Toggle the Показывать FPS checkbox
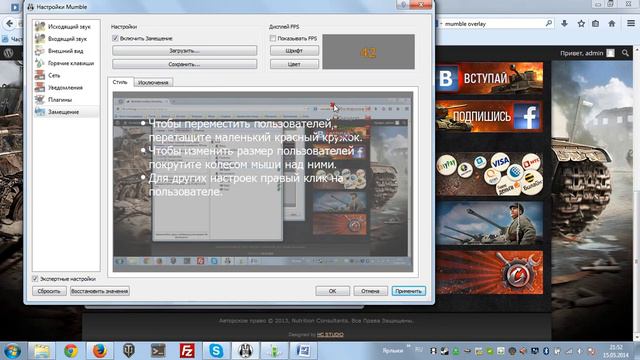Screen dimensions: 640x360 (x=273, y=38)
